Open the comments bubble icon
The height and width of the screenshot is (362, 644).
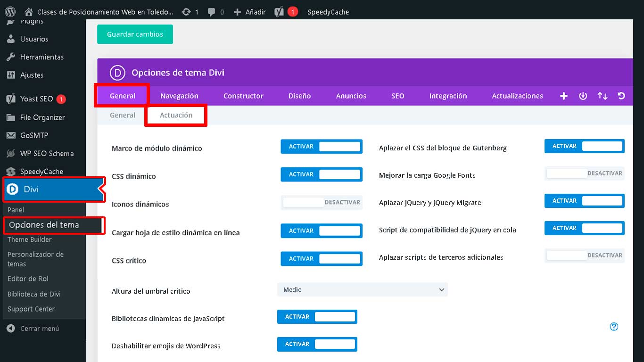[x=212, y=12]
